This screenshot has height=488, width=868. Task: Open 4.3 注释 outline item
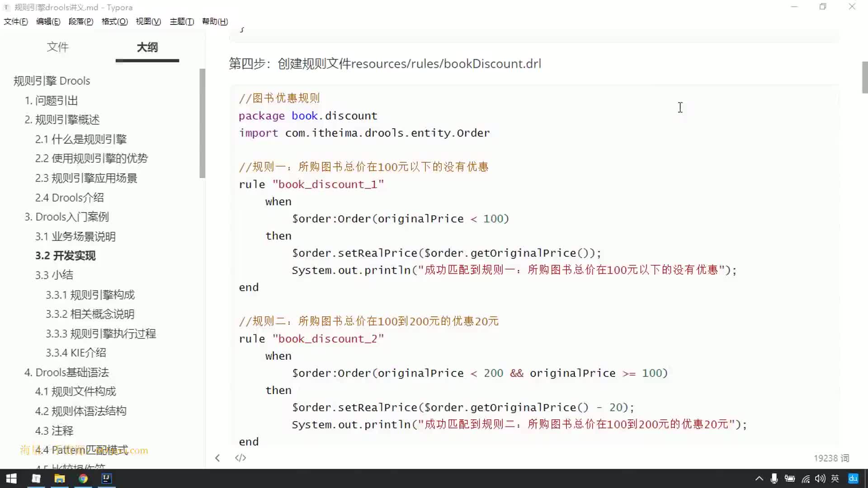pyautogui.click(x=54, y=431)
